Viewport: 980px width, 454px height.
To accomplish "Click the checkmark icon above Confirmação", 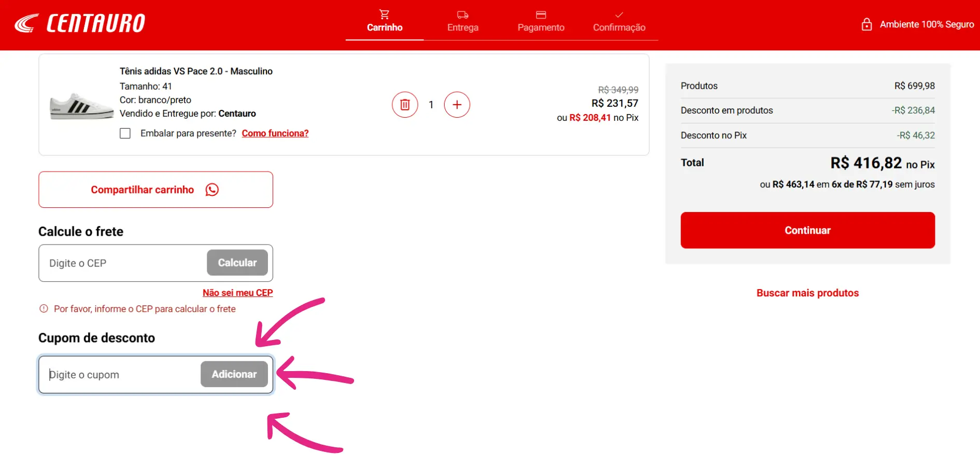I will click(x=619, y=15).
